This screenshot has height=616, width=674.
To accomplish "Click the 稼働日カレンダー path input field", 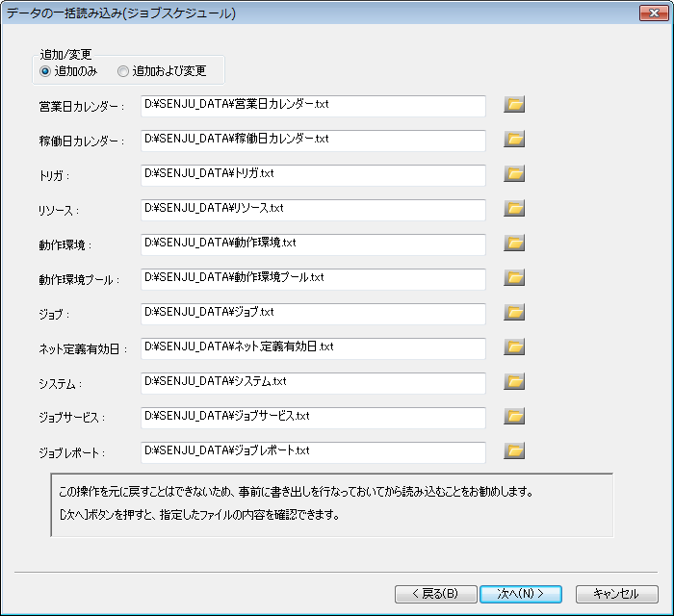I will (313, 141).
